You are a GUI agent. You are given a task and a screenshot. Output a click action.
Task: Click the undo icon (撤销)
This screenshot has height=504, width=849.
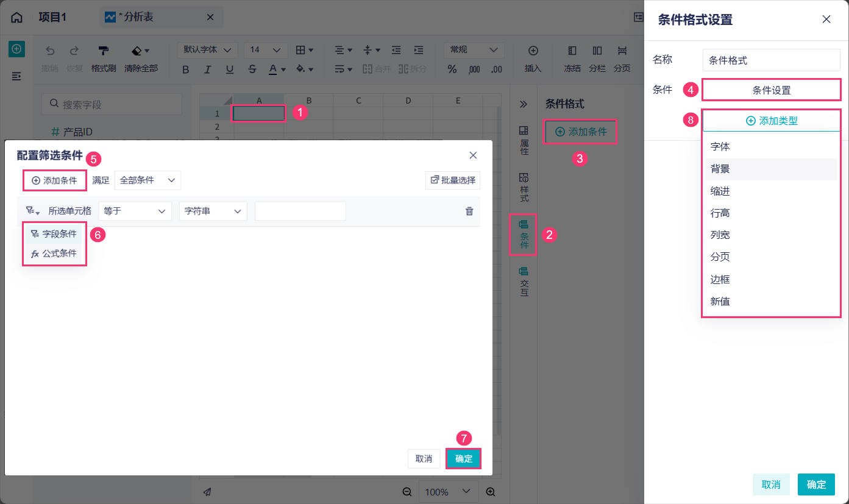coord(50,51)
